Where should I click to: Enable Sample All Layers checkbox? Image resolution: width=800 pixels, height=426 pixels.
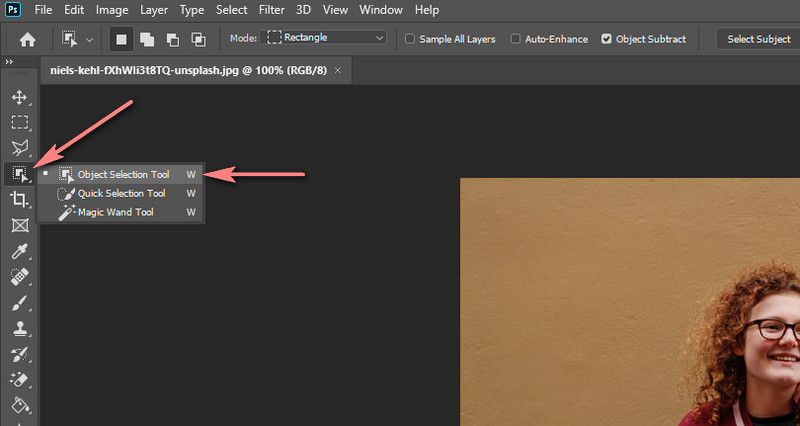pyautogui.click(x=410, y=39)
